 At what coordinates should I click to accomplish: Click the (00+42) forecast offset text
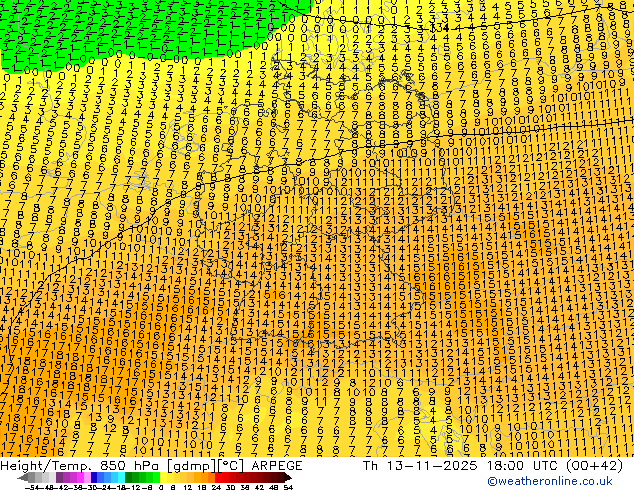(x=594, y=466)
